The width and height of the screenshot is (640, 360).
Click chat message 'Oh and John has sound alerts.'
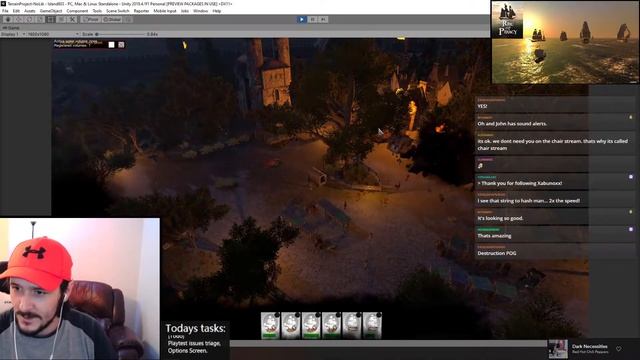coord(512,124)
